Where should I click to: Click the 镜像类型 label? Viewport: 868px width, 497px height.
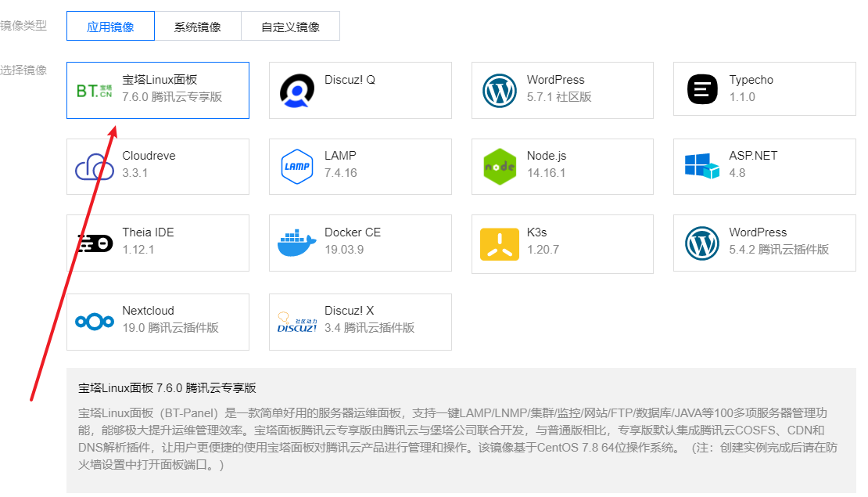tap(23, 26)
